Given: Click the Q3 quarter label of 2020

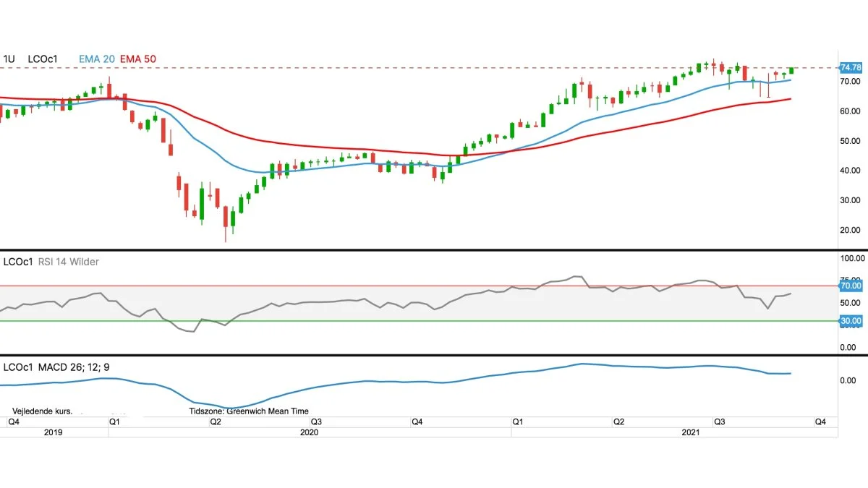Looking at the screenshot, I should (x=316, y=421).
